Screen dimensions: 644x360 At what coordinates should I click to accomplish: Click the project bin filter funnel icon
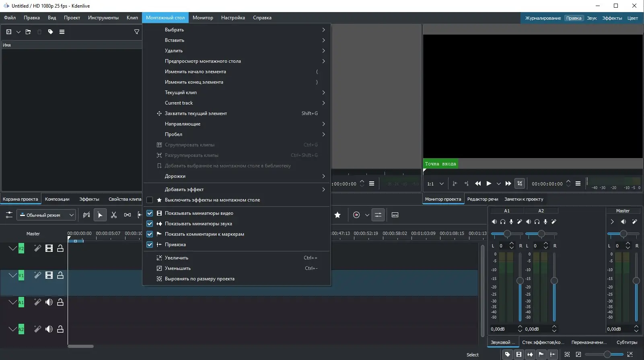(137, 32)
